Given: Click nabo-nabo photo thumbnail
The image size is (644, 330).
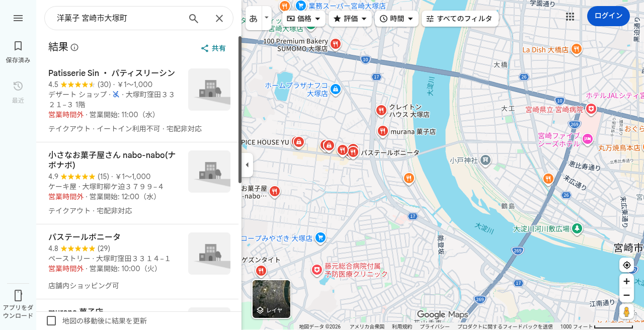Looking at the screenshot, I should 209,172.
